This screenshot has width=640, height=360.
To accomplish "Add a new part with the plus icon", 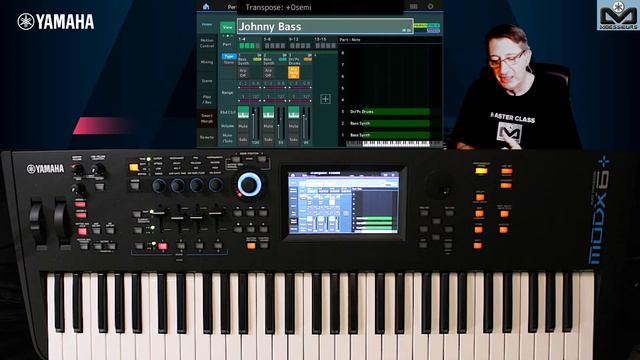I will [325, 99].
